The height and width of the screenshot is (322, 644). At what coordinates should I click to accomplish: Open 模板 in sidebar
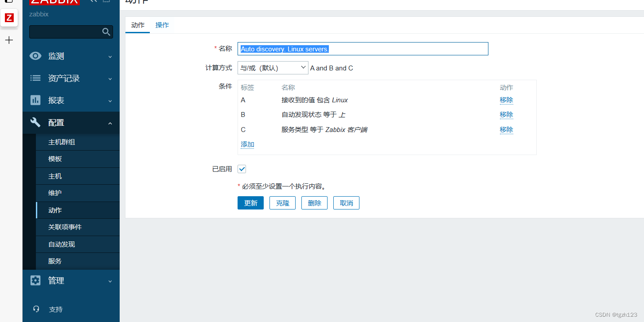[x=78, y=159]
